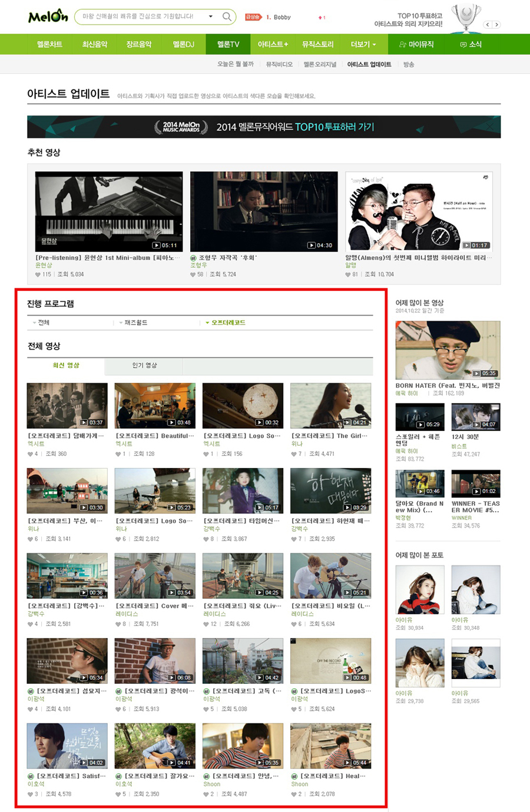This screenshot has width=530, height=812.
Task: Open the 장르음악 menu
Action: [x=139, y=44]
